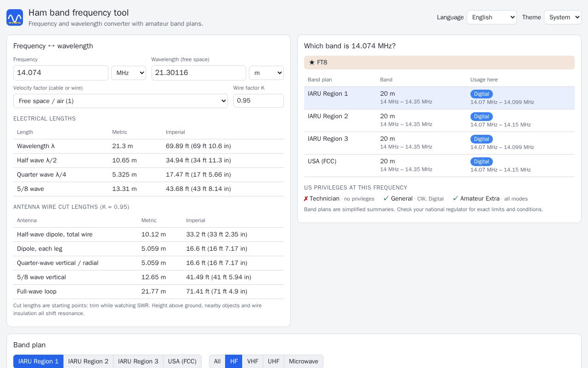This screenshot has width=588, height=368.
Task: Click the Half-wave dipole, total wire row
Action: pyautogui.click(x=148, y=235)
